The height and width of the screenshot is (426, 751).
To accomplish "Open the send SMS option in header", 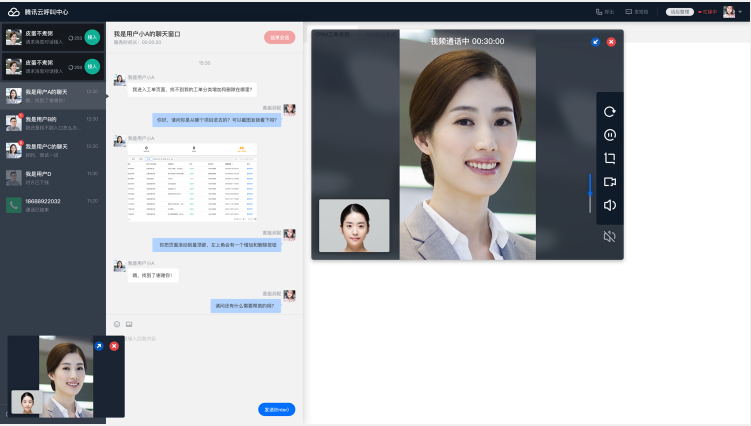I will tap(637, 12).
